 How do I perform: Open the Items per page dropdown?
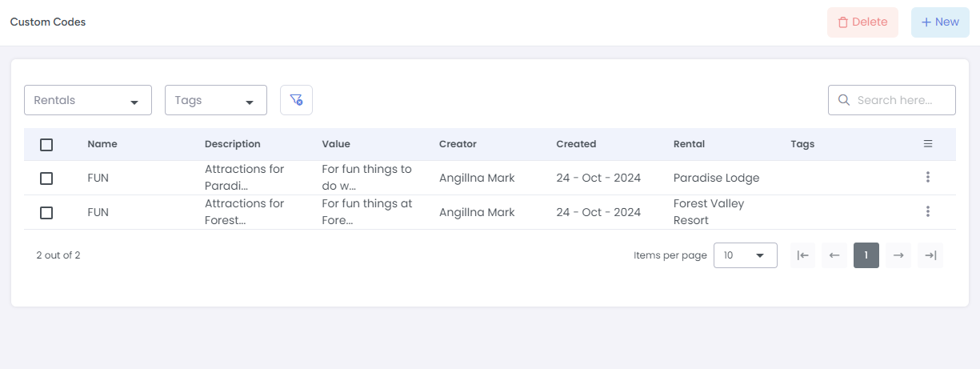pyautogui.click(x=745, y=255)
